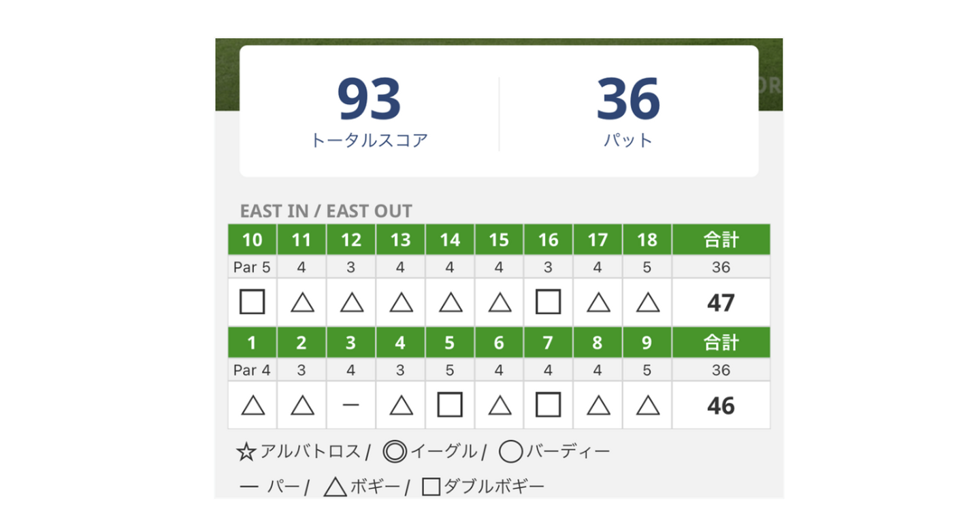Select the par dash on hole 3
The image size is (980, 512).
[350, 406]
